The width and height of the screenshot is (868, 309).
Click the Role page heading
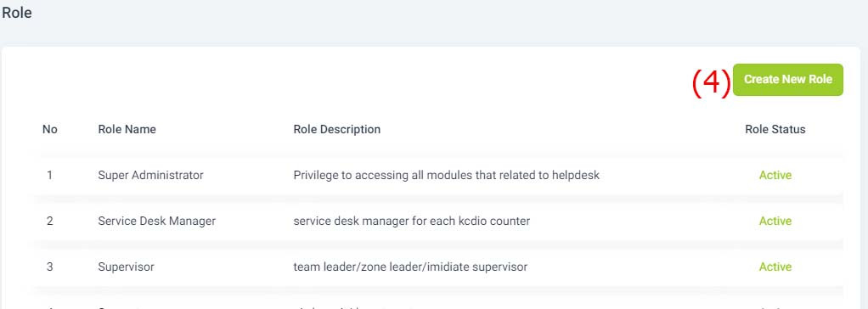coord(17,13)
